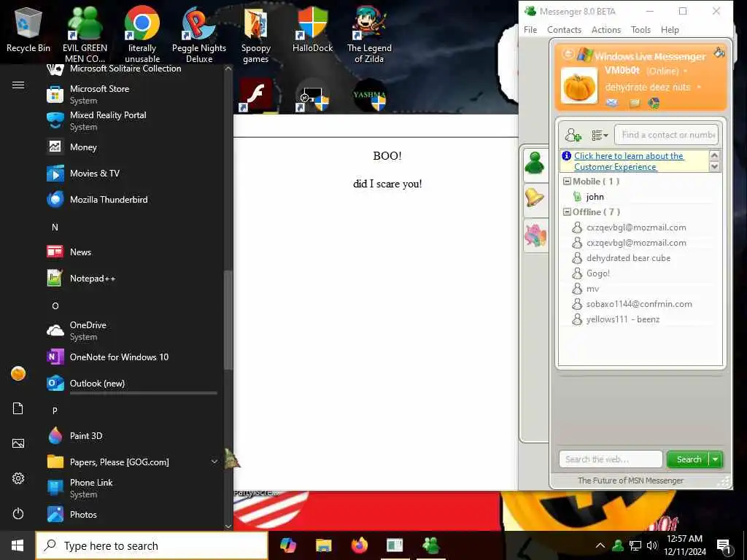Open the Add a contact icon in Messenger
Screen dimensions: 747x560
(x=573, y=135)
